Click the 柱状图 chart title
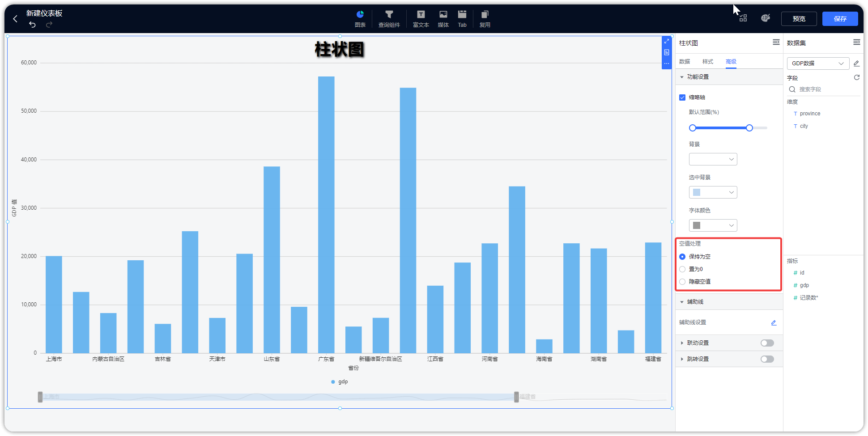This screenshot has width=868, height=436. click(x=340, y=49)
